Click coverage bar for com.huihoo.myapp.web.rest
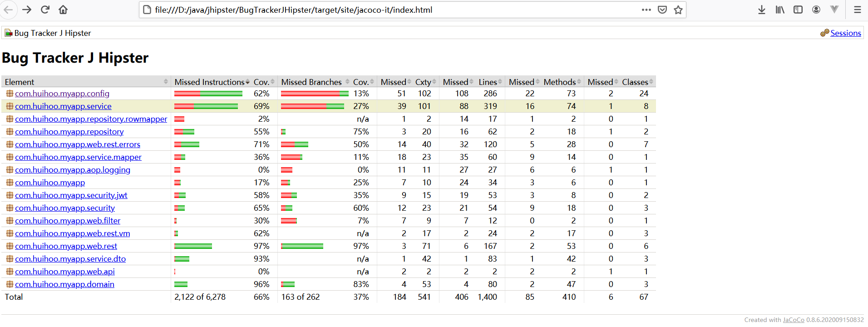 [x=193, y=246]
